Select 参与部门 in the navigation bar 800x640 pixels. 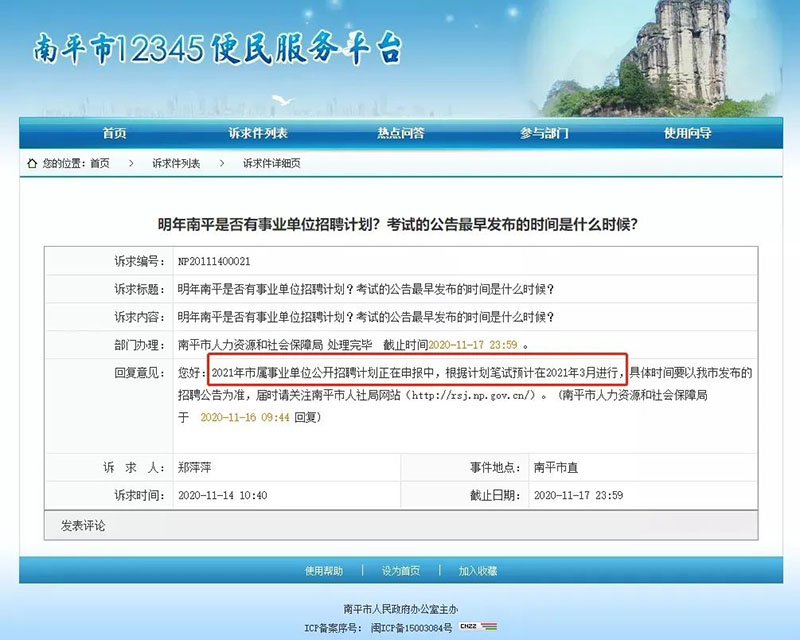[x=544, y=133]
